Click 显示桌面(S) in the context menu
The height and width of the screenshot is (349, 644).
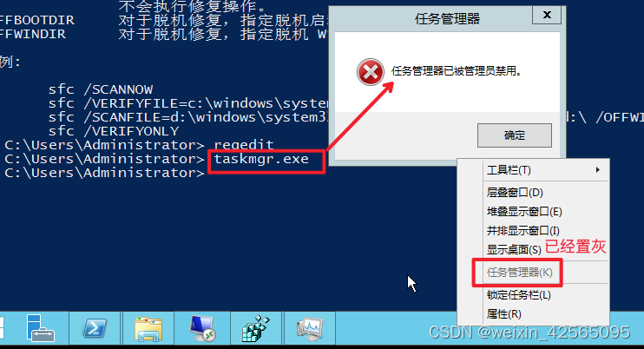(x=514, y=249)
